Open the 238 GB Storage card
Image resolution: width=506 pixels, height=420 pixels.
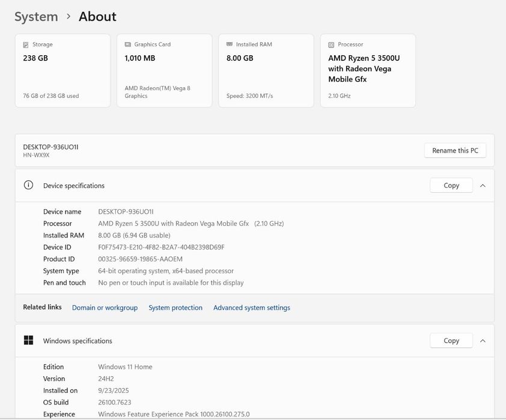coord(62,71)
